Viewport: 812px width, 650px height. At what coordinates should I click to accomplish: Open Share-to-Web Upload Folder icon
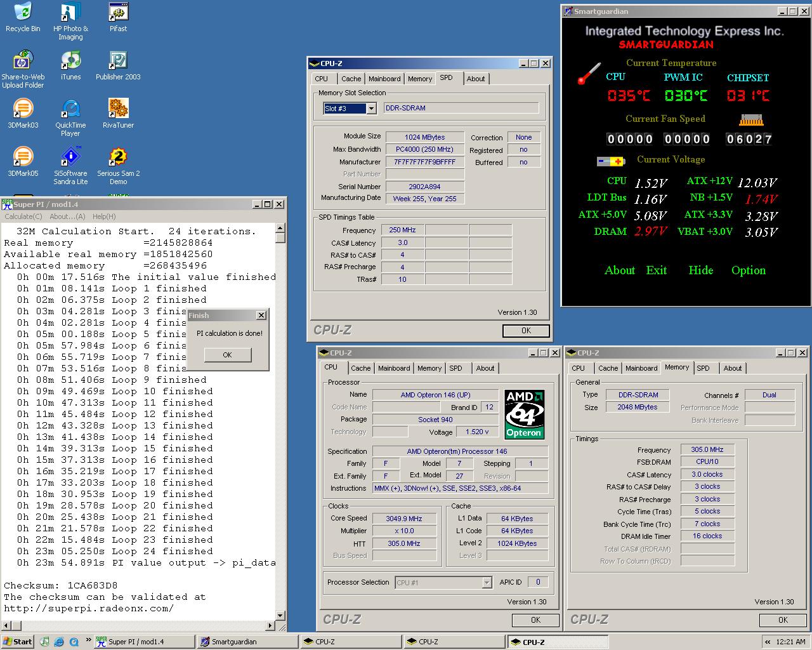(23, 70)
